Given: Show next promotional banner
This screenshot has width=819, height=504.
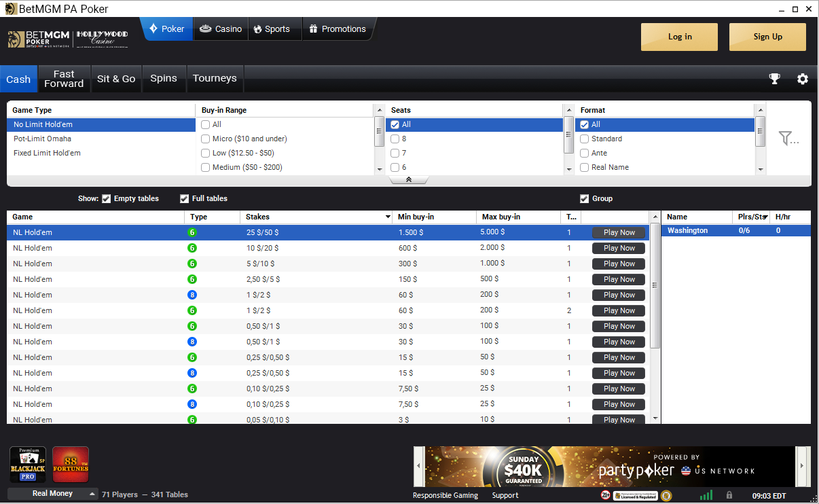Looking at the screenshot, I should (801, 466).
